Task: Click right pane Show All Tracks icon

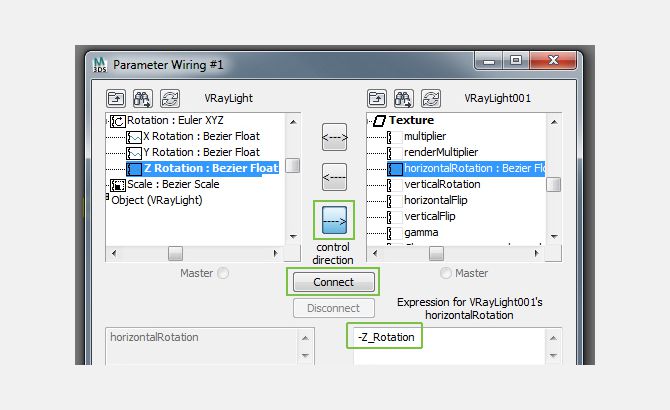Action: click(377, 99)
